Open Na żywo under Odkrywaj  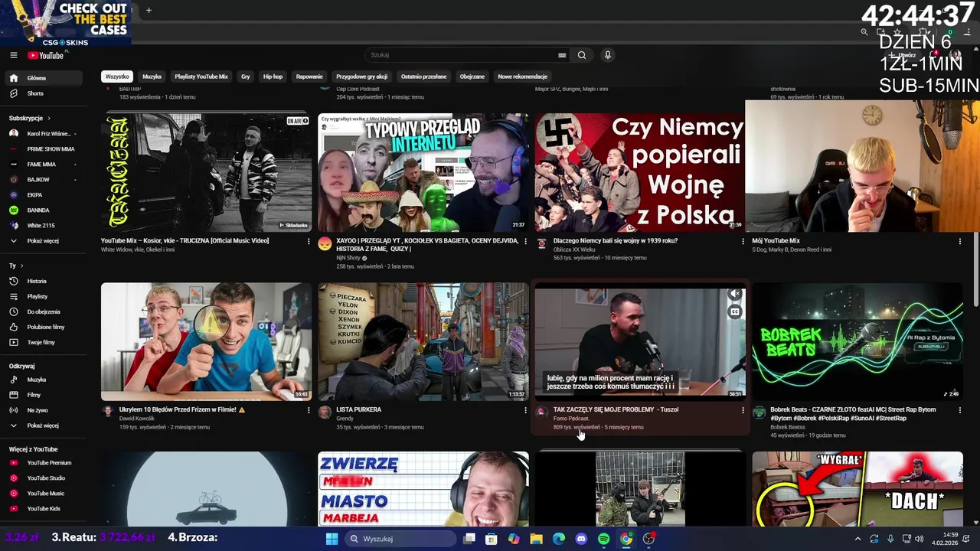click(x=44, y=410)
